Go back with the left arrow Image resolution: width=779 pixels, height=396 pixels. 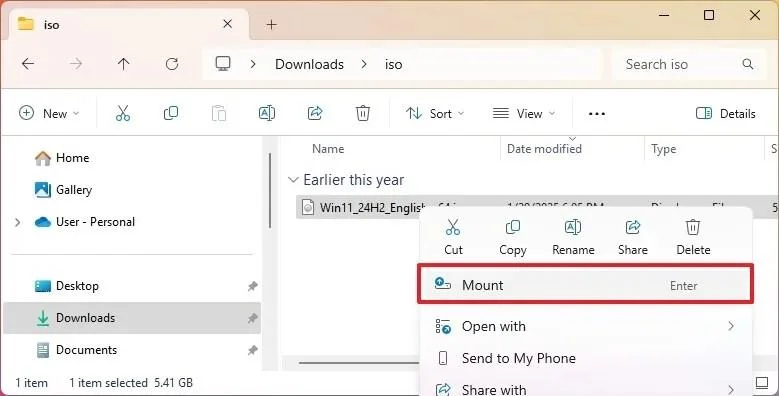[x=28, y=64]
